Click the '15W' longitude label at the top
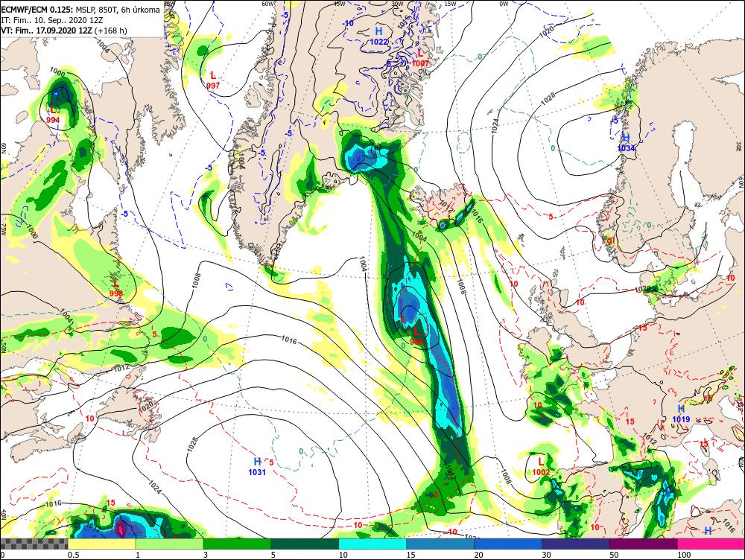 pyautogui.click(x=450, y=4)
